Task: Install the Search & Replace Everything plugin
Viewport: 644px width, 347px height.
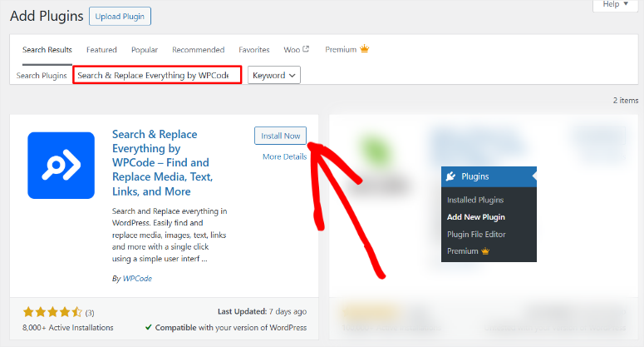Action: [x=281, y=136]
